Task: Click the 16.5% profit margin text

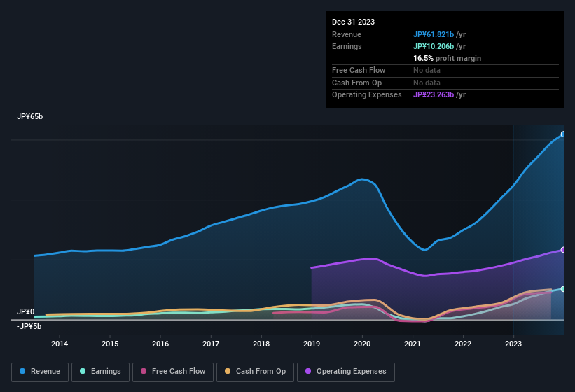Action: pyautogui.click(x=447, y=58)
